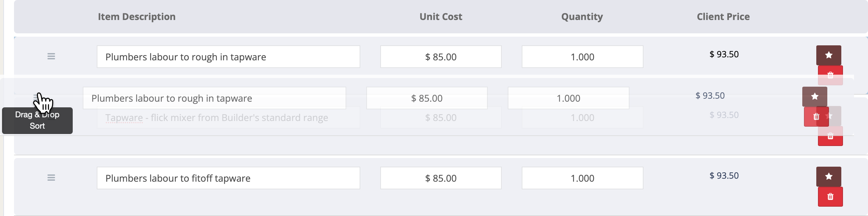Click the Drag & Drop Sort tooltip
Image resolution: width=868 pixels, height=216 pixels.
pyautogui.click(x=37, y=120)
